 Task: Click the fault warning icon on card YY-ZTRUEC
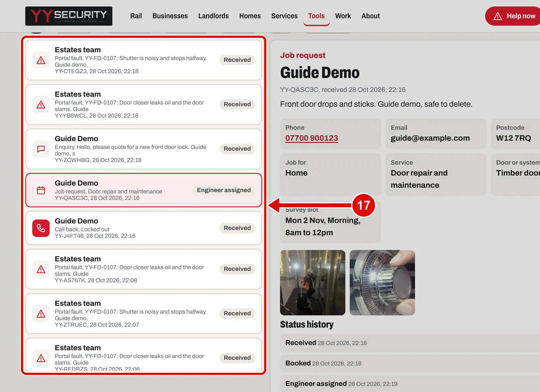tap(41, 314)
